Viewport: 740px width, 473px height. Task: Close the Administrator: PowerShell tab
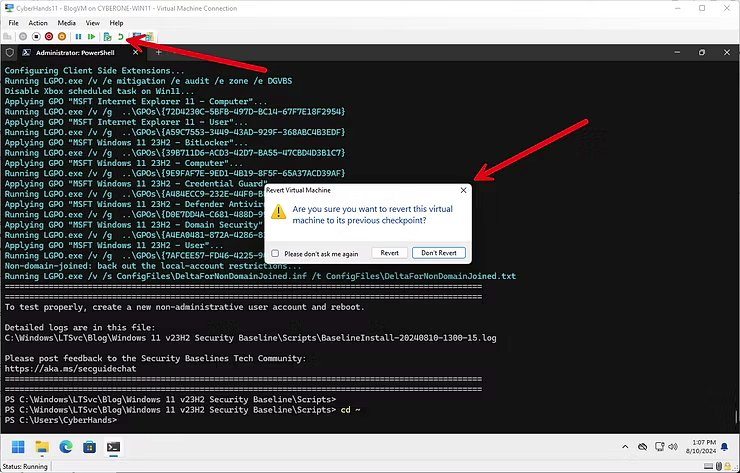(135, 52)
